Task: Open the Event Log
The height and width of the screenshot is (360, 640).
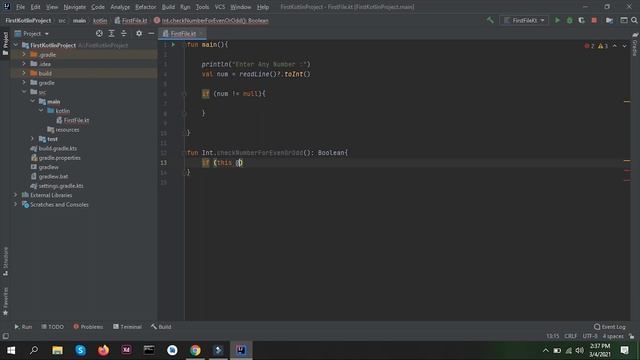Action: tap(609, 327)
